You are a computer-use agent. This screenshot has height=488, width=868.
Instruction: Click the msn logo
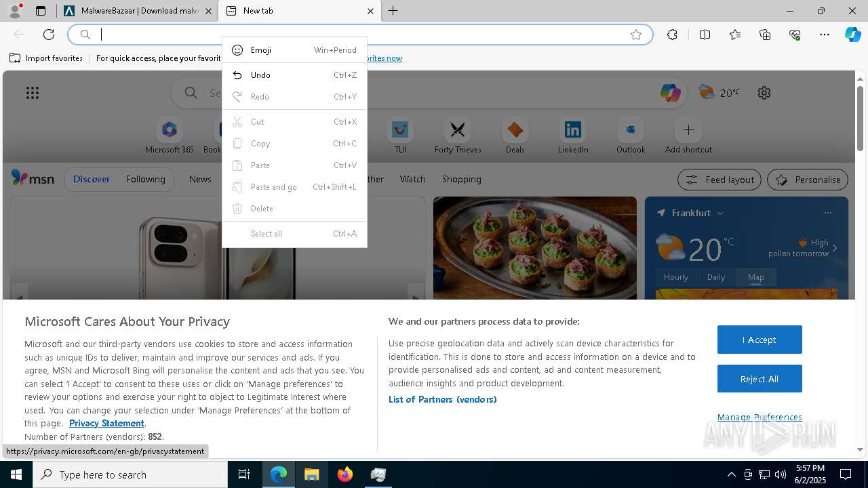[x=33, y=178]
